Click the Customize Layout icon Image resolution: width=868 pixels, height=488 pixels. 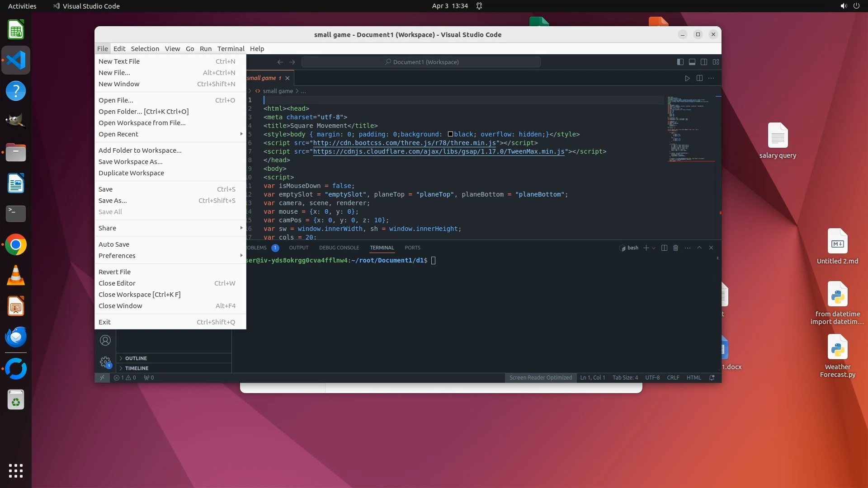[716, 62]
